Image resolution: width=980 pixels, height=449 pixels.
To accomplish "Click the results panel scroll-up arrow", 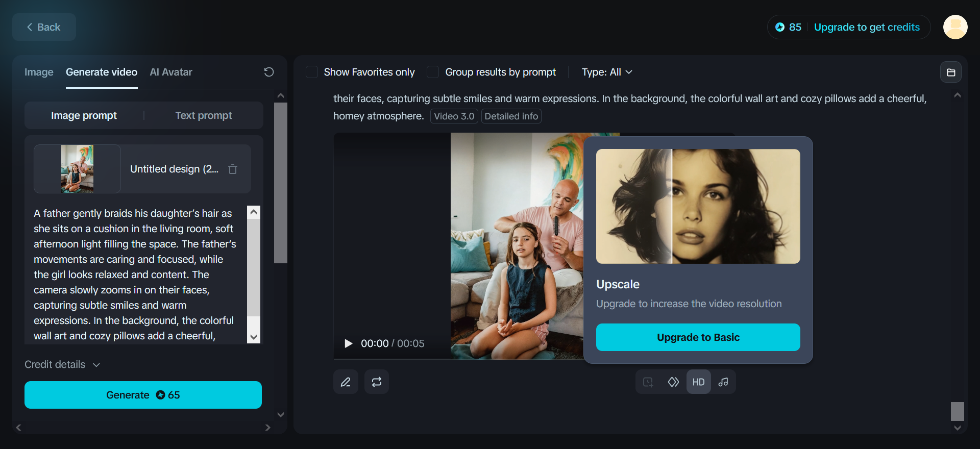I will click(x=958, y=95).
